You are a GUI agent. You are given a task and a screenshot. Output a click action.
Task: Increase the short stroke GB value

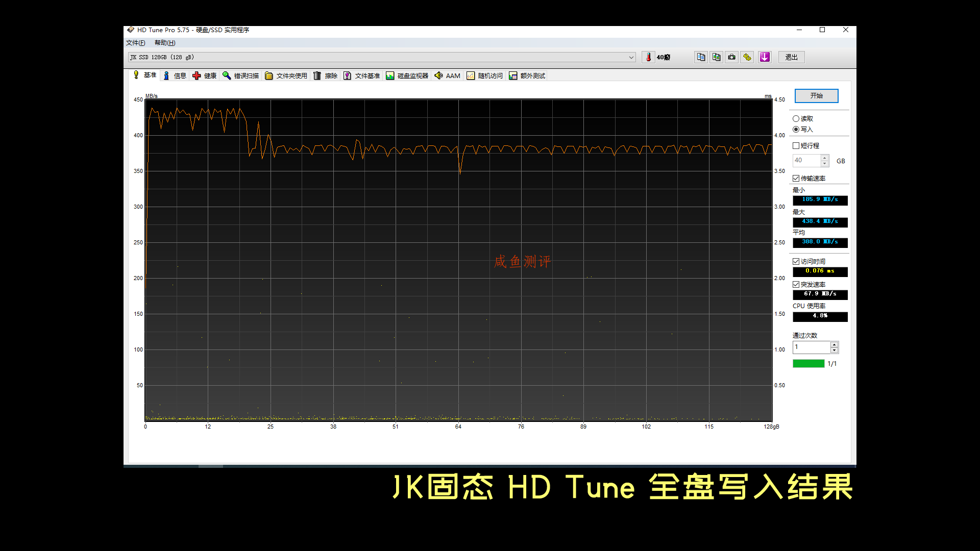click(x=825, y=158)
